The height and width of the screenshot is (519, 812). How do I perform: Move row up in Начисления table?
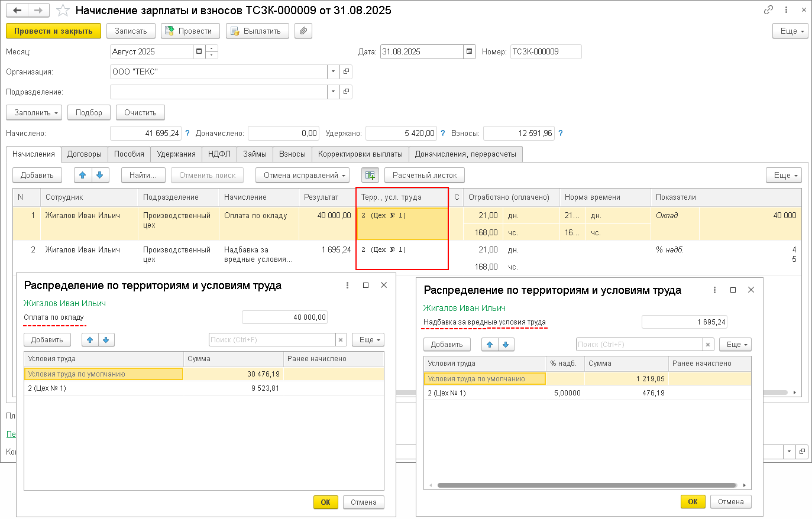coord(83,176)
